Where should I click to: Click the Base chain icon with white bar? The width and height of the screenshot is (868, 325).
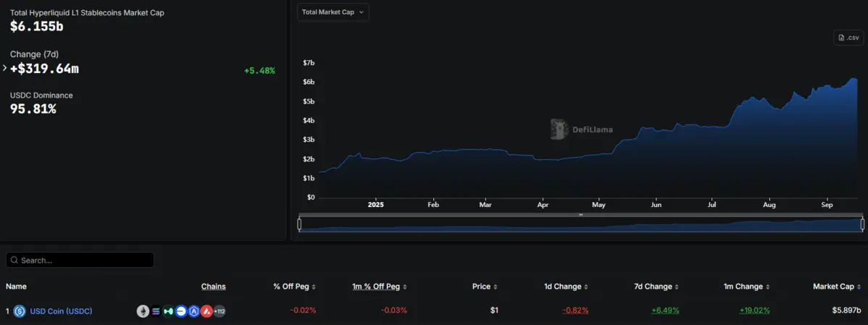point(181,311)
